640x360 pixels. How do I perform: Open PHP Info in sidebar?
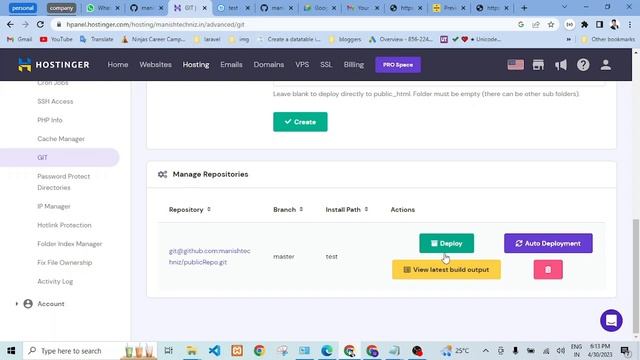point(50,120)
